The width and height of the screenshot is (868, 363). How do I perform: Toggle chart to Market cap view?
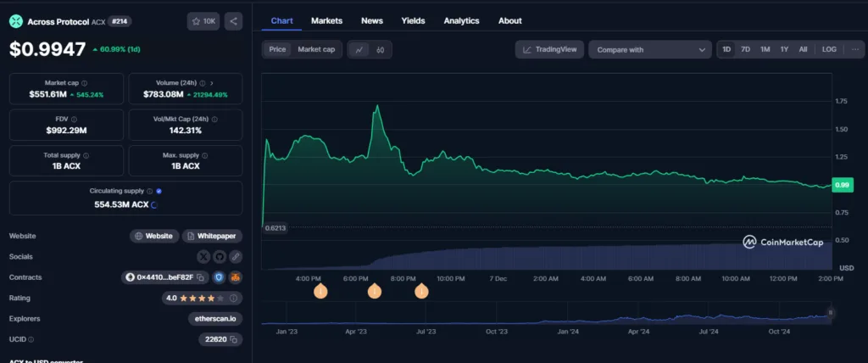[317, 49]
